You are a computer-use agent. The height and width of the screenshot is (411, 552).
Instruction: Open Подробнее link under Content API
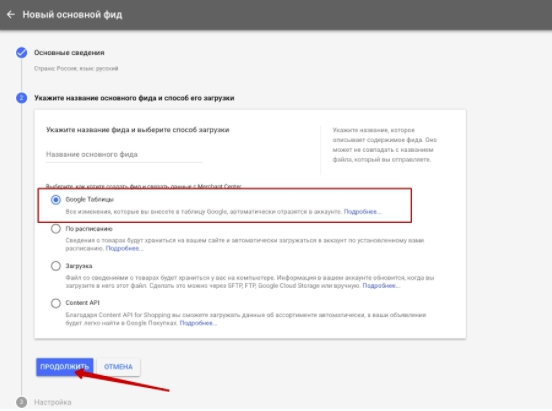198,323
